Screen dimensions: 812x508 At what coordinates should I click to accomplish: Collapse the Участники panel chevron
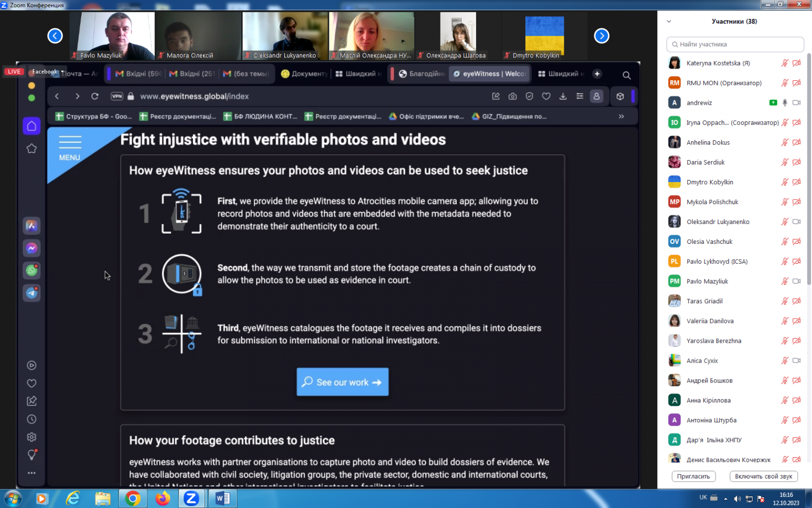coord(669,21)
